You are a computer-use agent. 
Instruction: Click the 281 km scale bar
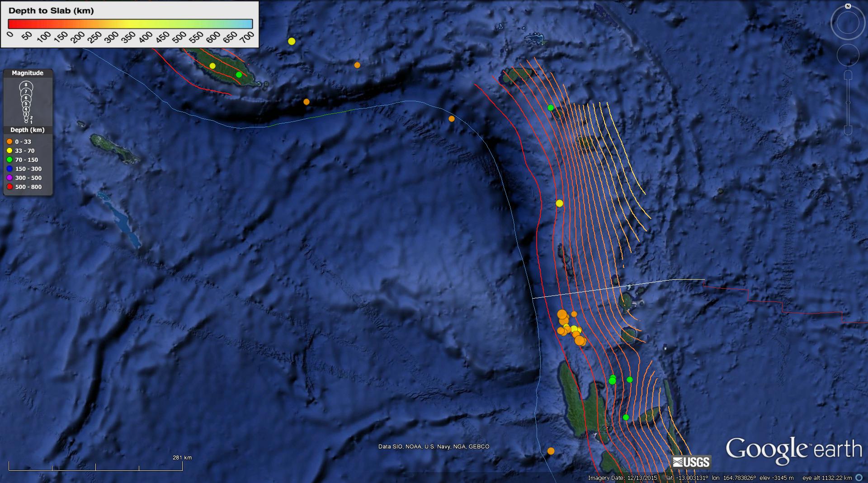pyautogui.click(x=95, y=467)
